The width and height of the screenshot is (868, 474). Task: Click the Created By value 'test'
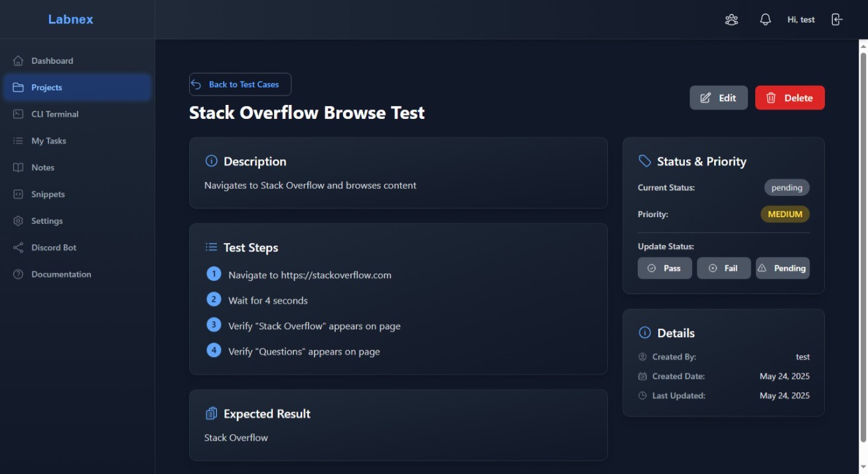point(803,356)
